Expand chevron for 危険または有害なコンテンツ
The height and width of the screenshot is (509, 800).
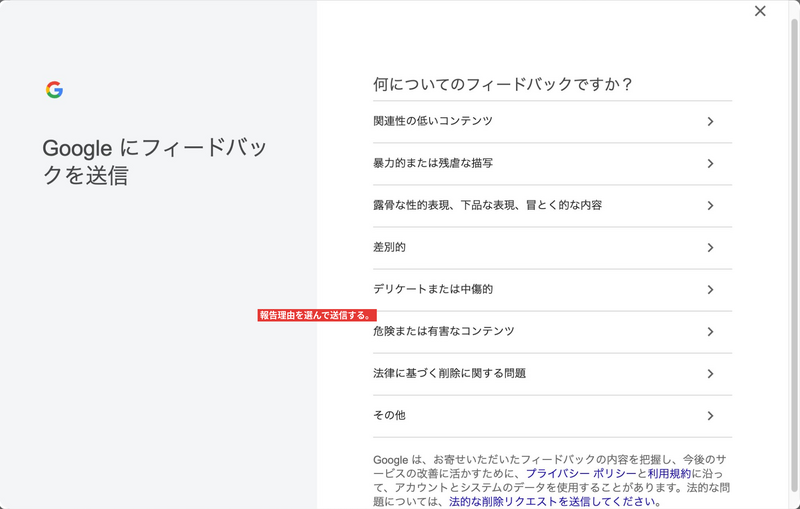coord(710,332)
